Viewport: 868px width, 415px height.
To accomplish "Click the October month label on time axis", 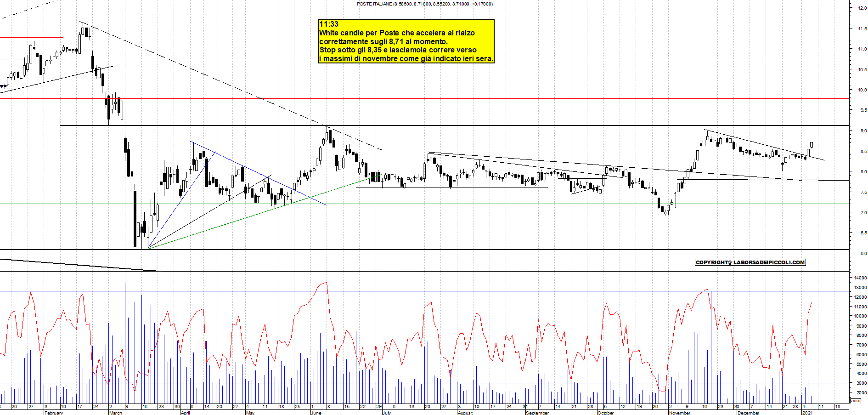I will tap(606, 413).
